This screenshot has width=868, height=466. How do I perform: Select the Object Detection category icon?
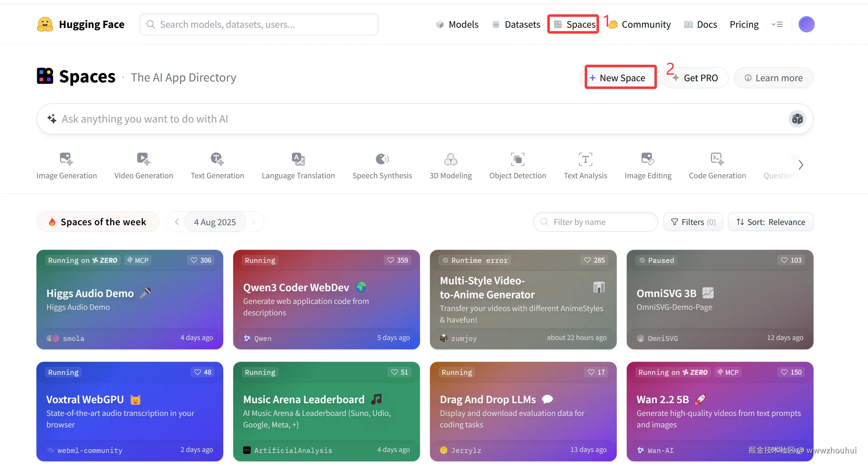[x=517, y=159]
